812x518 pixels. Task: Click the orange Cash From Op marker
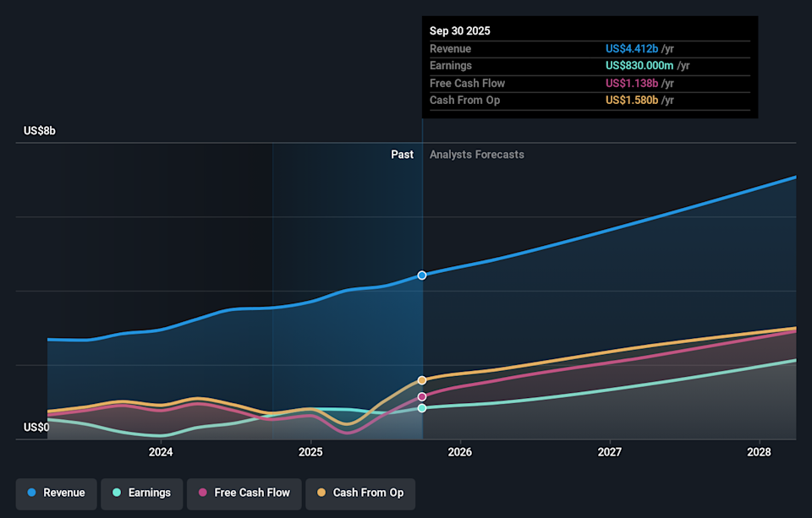pos(422,380)
